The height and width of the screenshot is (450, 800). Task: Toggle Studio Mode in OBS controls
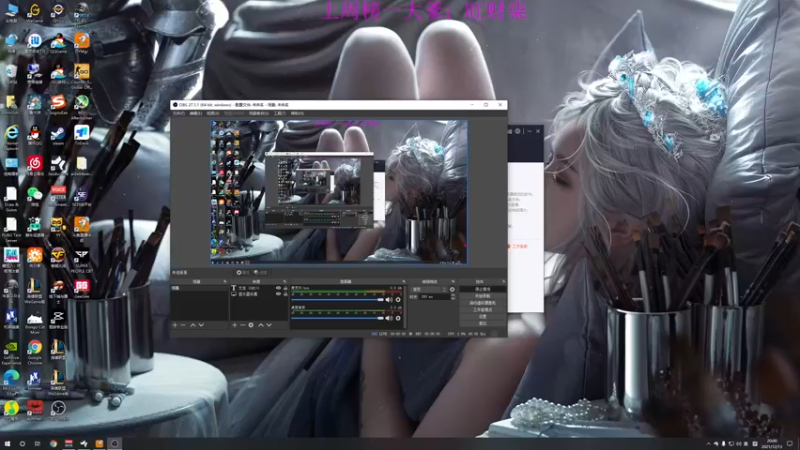point(483,310)
